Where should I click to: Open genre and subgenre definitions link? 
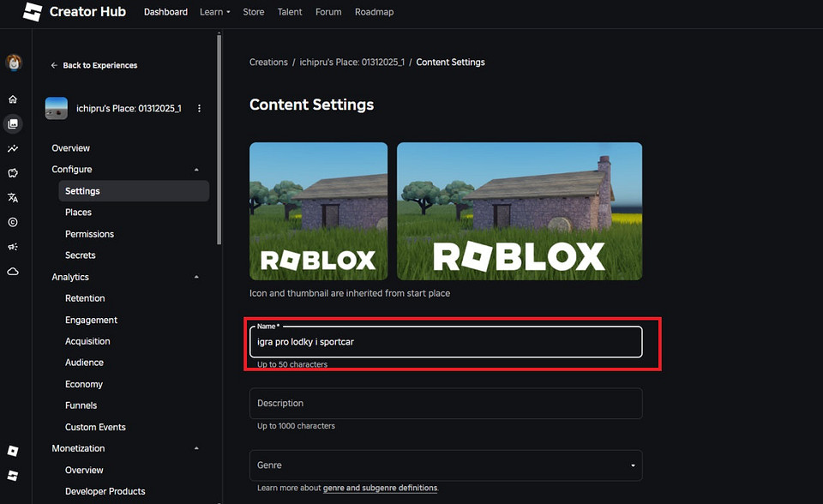pos(380,488)
